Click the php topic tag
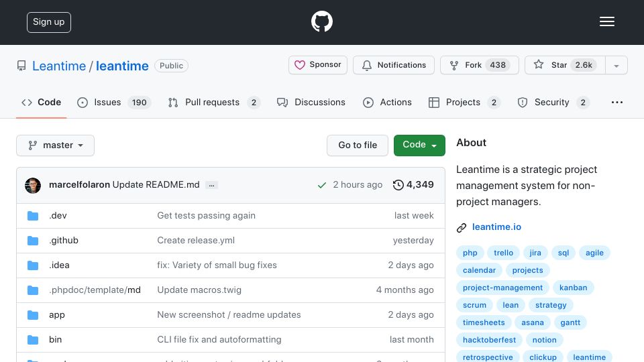 [470, 253]
